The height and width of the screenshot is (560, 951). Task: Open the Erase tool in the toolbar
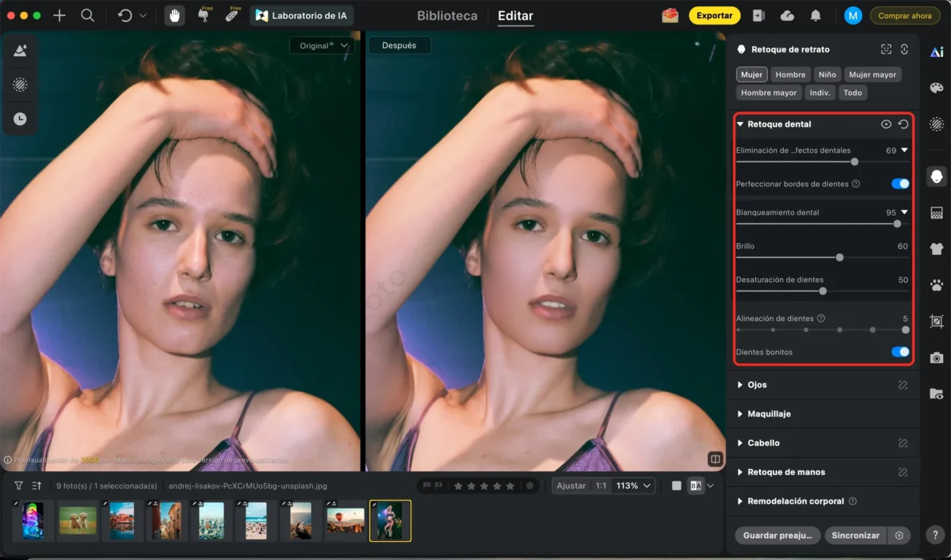click(204, 15)
